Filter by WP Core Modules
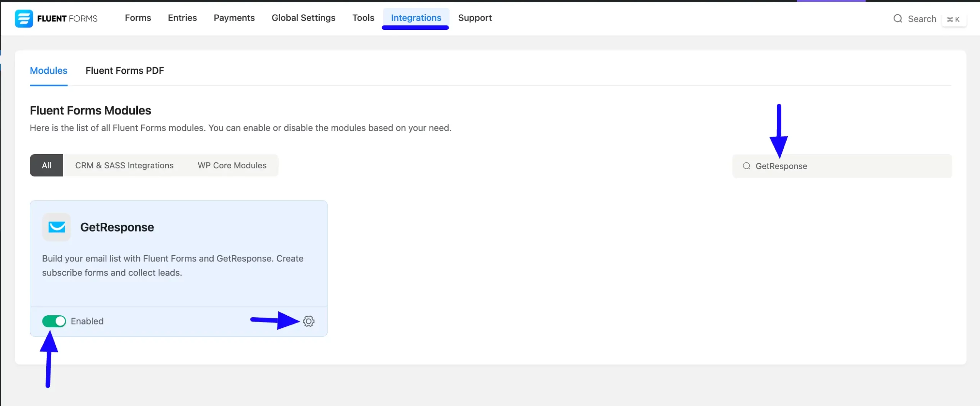 coord(232,165)
